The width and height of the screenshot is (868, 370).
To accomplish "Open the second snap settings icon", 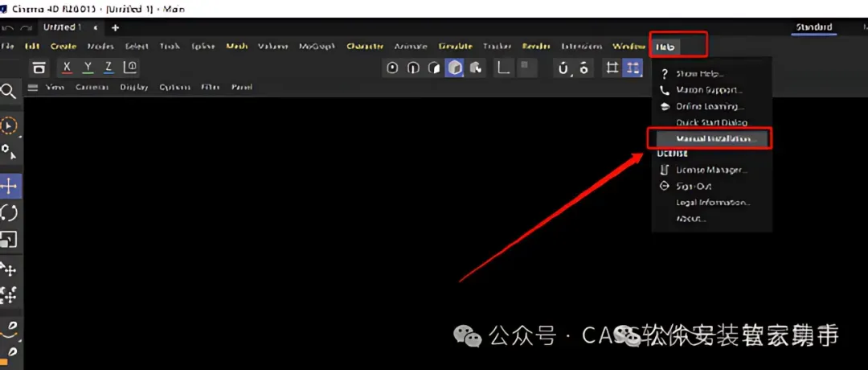I will (583, 68).
